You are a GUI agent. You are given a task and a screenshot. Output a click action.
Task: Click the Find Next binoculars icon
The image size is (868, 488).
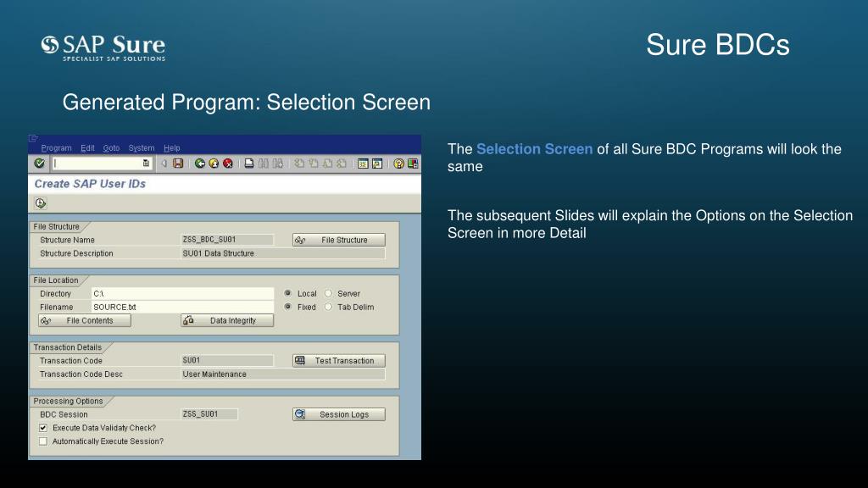pyautogui.click(x=278, y=164)
